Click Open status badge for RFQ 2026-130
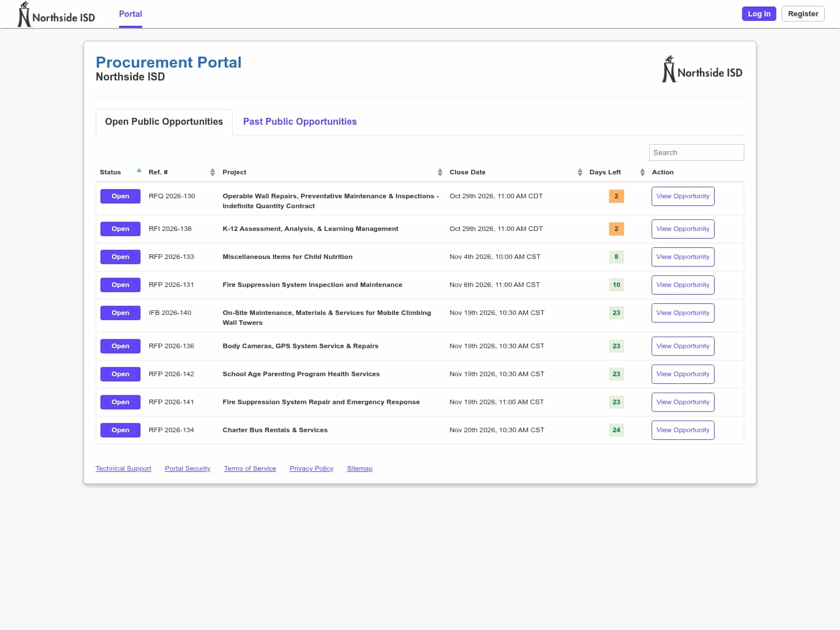 coord(120,196)
